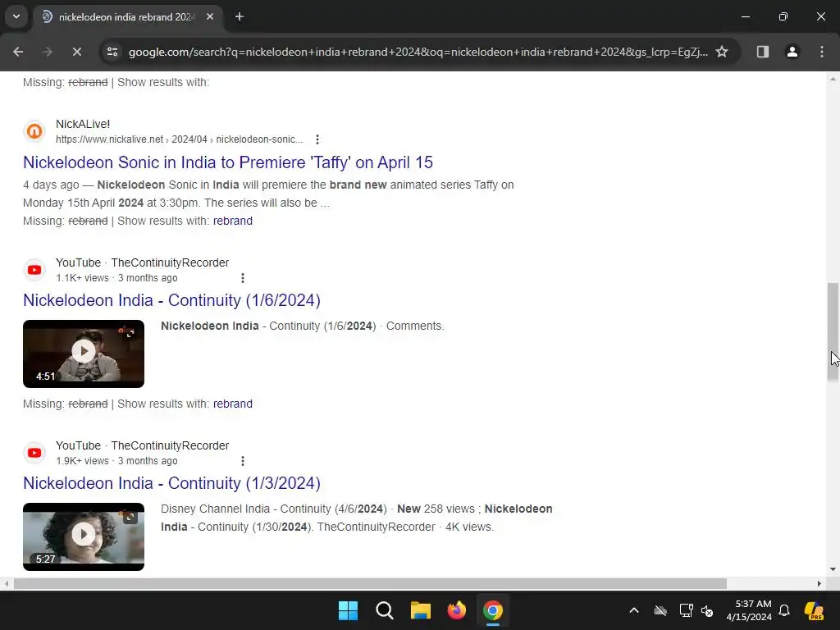This screenshot has height=630, width=840.
Task: Open Windows taskbar search
Action: pyautogui.click(x=384, y=610)
